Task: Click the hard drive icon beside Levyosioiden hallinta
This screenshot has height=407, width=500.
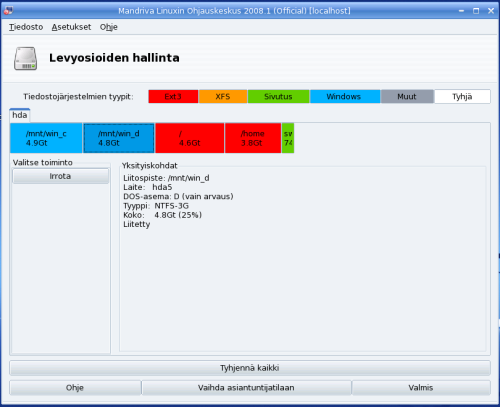Action: [x=25, y=58]
